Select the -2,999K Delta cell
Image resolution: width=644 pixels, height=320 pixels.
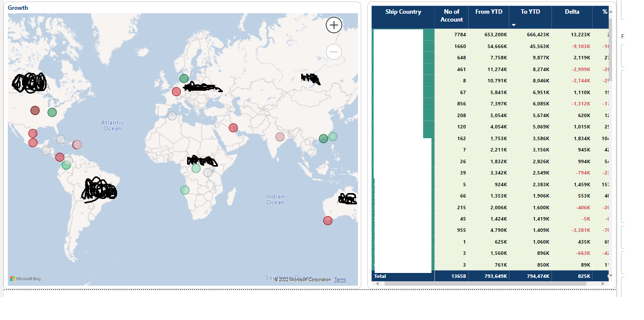[572, 69]
